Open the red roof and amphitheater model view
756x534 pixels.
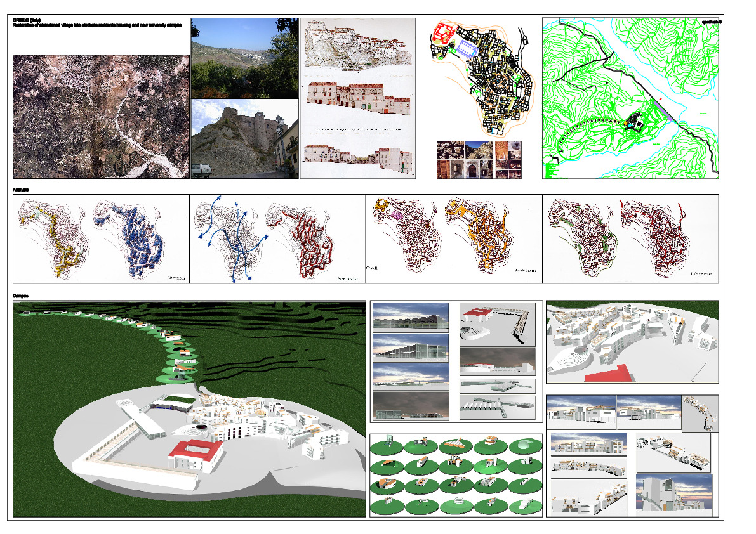pyautogui.click(x=497, y=324)
